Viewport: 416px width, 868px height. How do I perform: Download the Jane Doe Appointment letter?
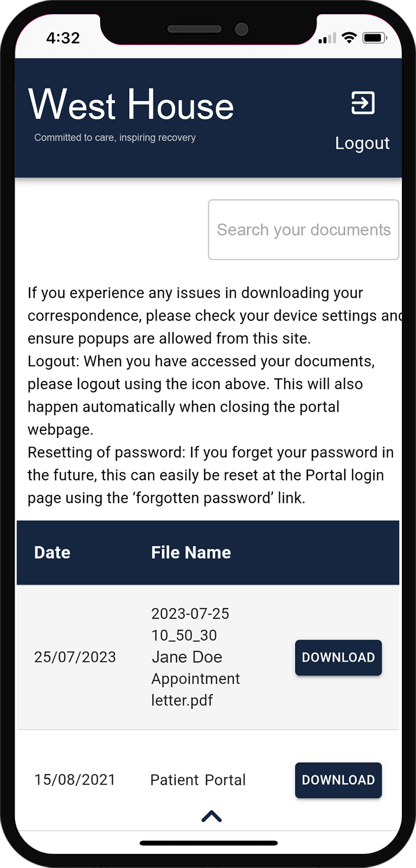point(338,657)
